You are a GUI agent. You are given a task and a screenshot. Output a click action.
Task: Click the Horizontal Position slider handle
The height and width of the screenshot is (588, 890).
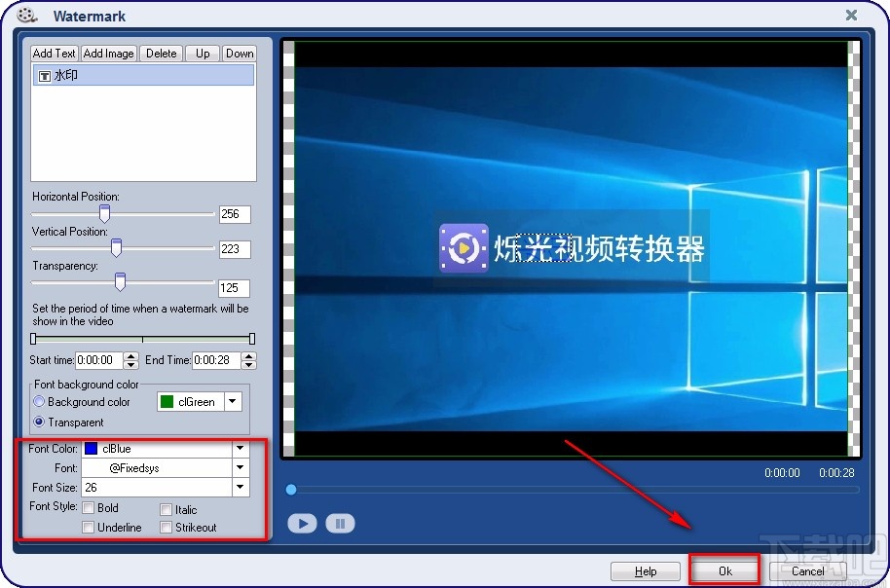[104, 214]
